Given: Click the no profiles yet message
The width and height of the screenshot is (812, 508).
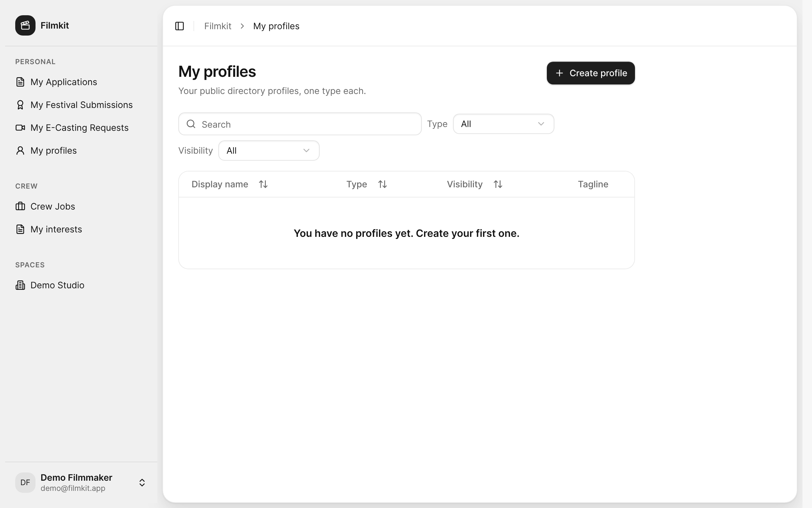Looking at the screenshot, I should (406, 233).
